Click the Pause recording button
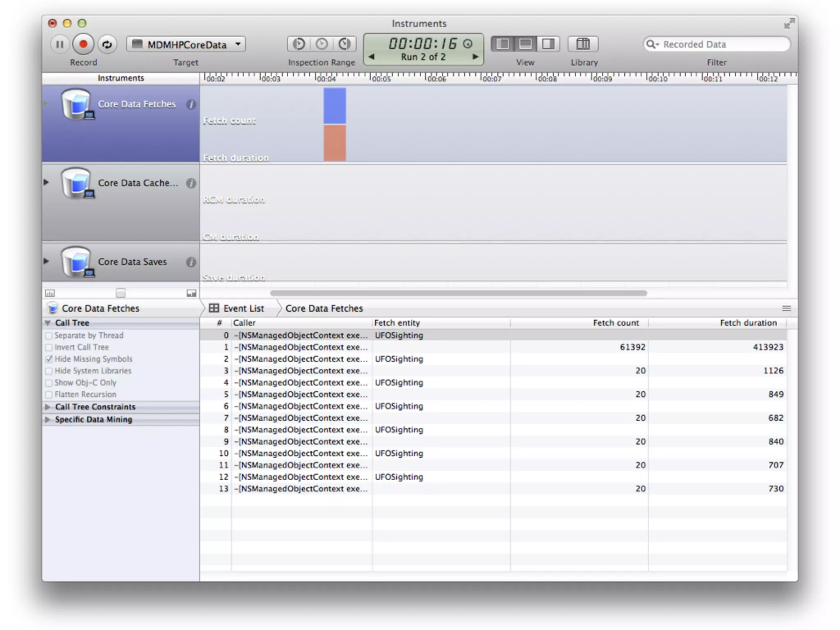This screenshot has width=840, height=630. point(59,44)
